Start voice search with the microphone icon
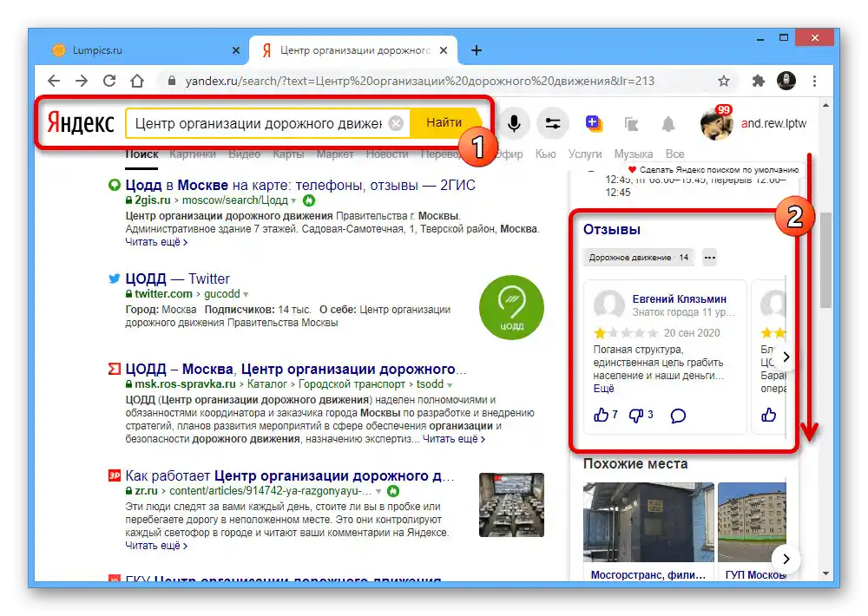The width and height of the screenshot is (868, 616). click(514, 123)
